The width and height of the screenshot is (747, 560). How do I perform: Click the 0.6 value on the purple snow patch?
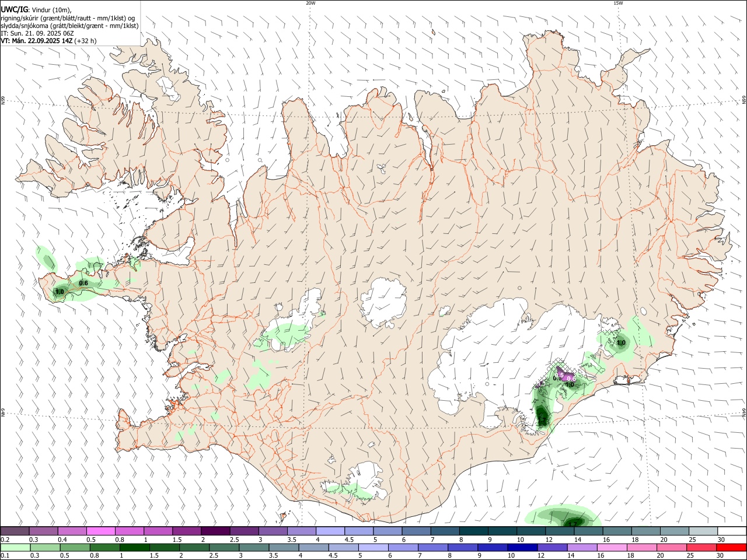571,379
